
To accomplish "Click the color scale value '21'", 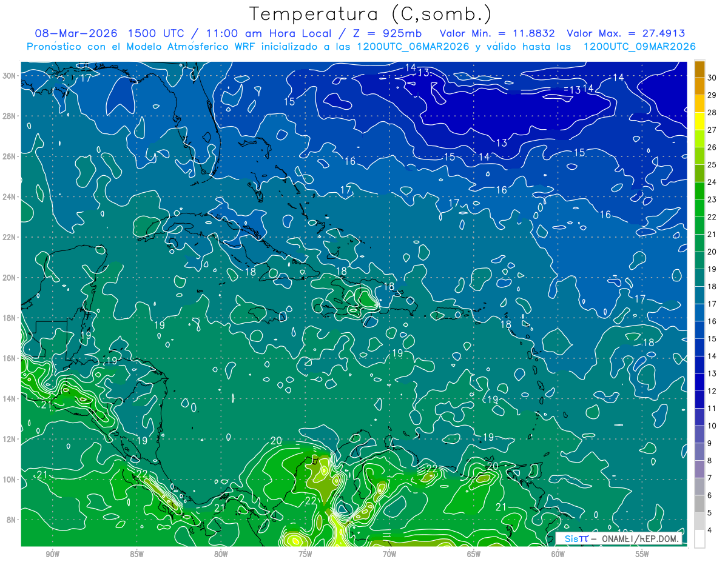I will [712, 235].
